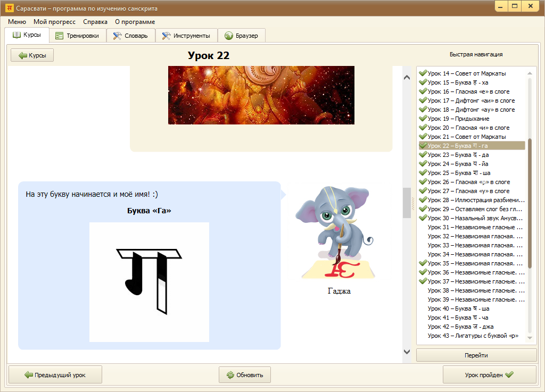Viewport: 545px width, 392px height.
Task: Click the green checkmark beside Урок 35
Action: pyautogui.click(x=423, y=263)
